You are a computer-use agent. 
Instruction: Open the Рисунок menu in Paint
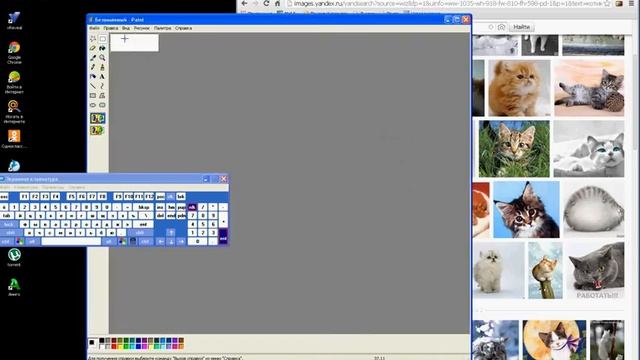142,28
